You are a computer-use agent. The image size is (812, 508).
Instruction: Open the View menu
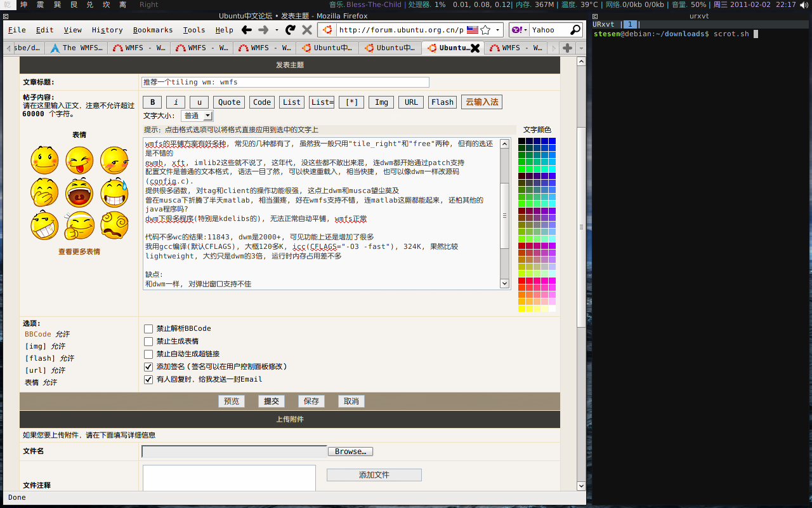pos(72,30)
